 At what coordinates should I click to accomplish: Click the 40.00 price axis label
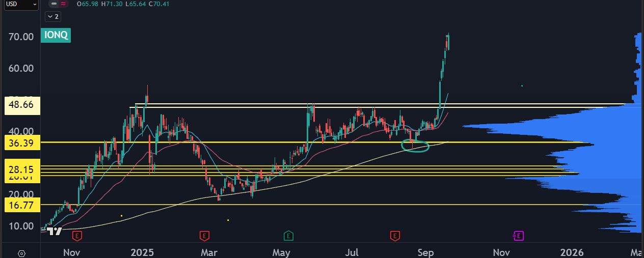(x=21, y=131)
